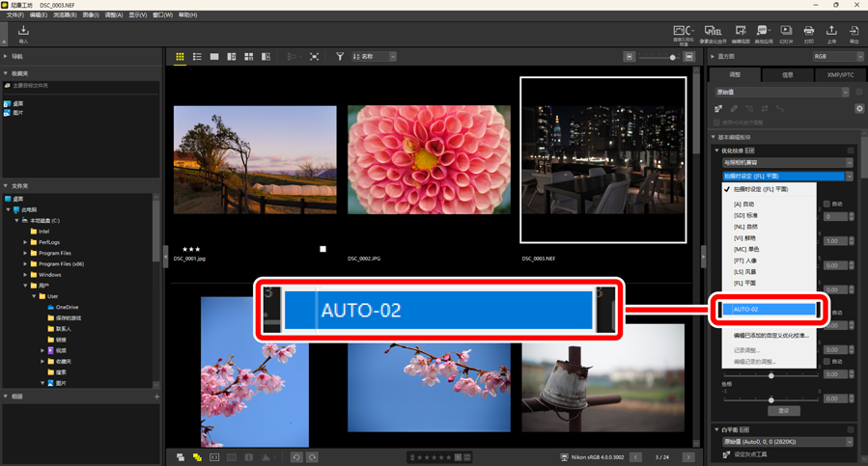Open the filter funnel icon

(340, 57)
